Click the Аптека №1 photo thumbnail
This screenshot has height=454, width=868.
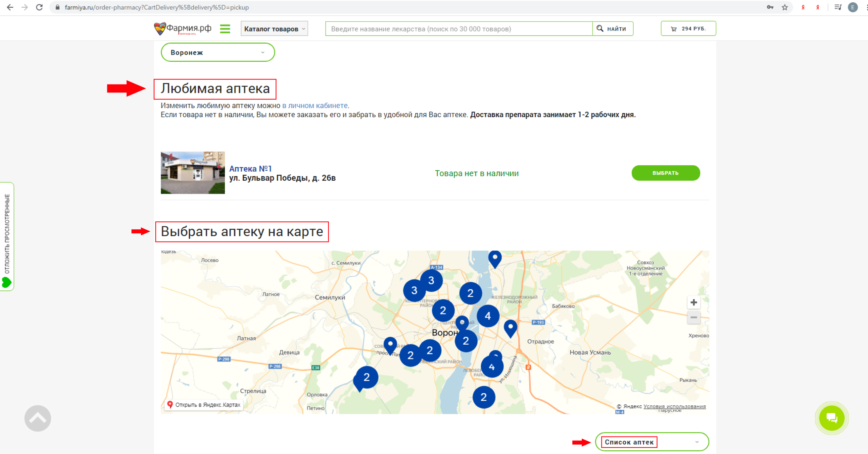pos(193,173)
